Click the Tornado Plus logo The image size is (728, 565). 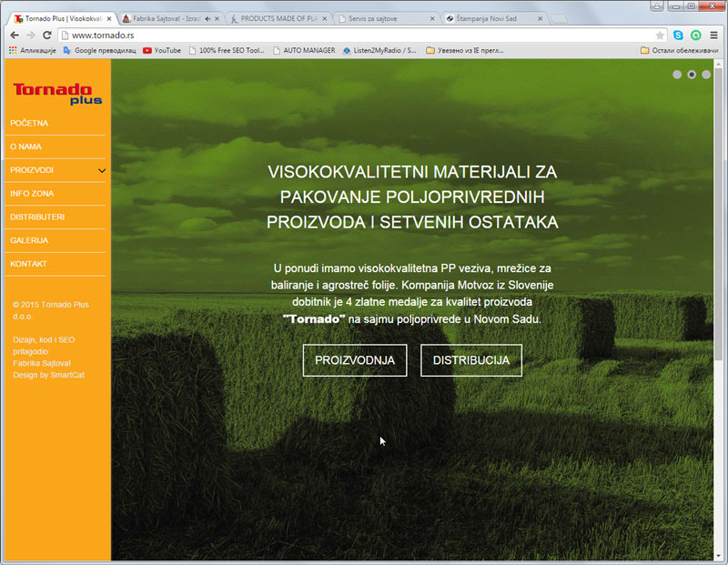point(57,92)
